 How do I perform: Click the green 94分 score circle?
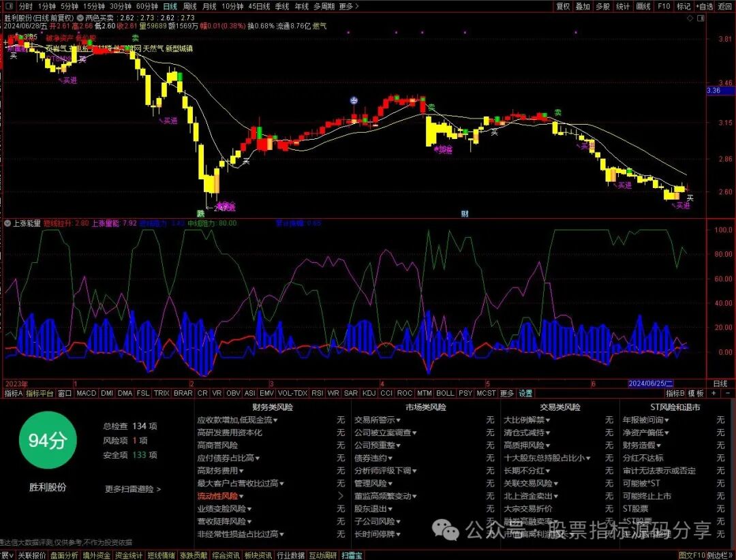(x=48, y=440)
